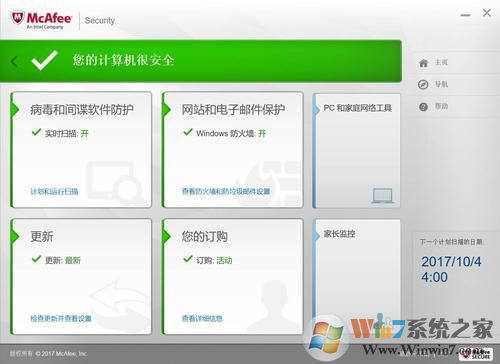500x364 pixels.
Task: Open the navigation compass (导航) icon
Action: click(x=423, y=85)
